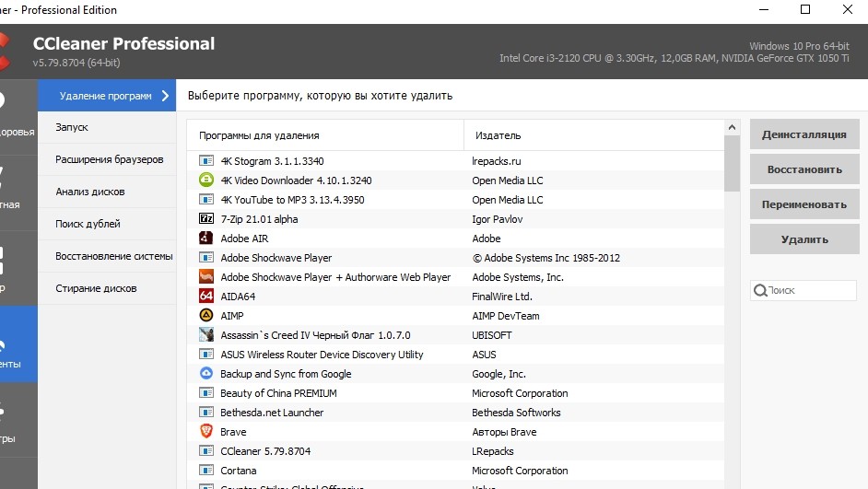The image size is (868, 489).
Task: Sort list by Издатель column header
Action: tap(499, 135)
